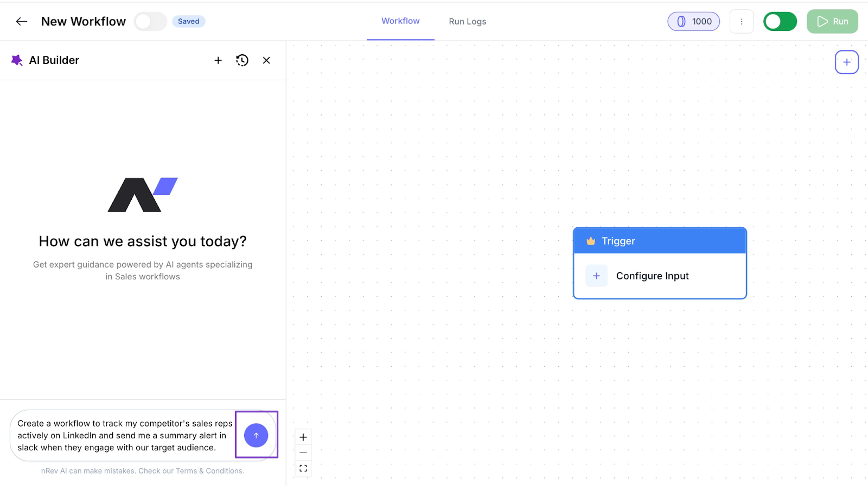Submit the prompt with the arrow button
Screen dimensions: 868x491
(x=256, y=435)
